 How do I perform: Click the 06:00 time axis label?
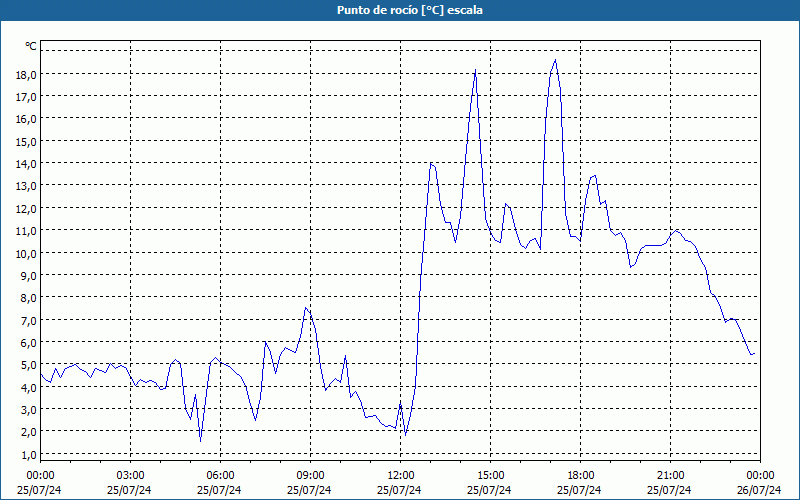[x=220, y=476]
